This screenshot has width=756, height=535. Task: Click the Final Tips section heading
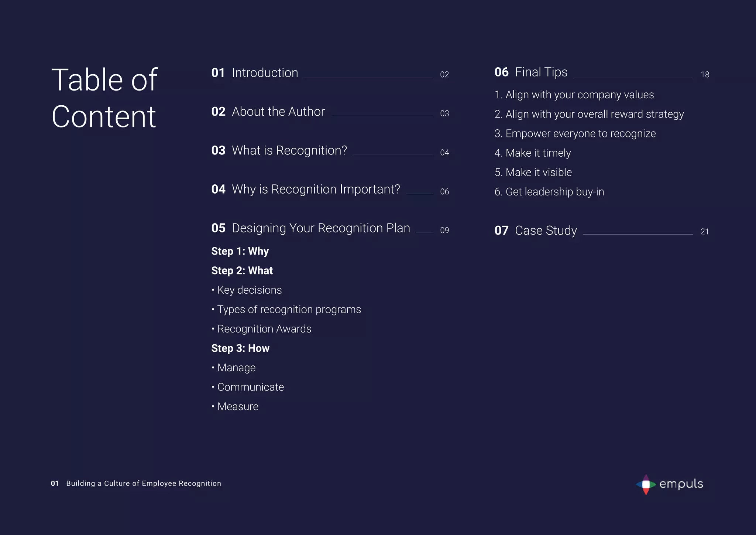(541, 72)
